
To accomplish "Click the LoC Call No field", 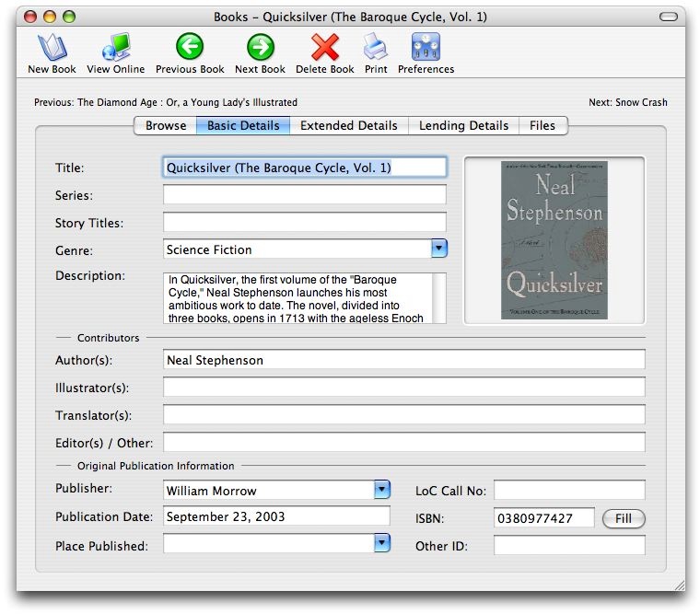I will pos(569,491).
